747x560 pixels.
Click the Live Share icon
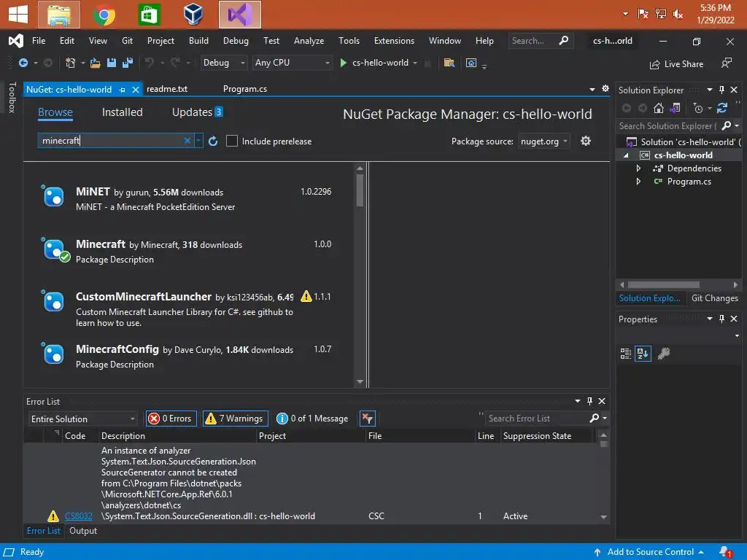[x=655, y=64]
